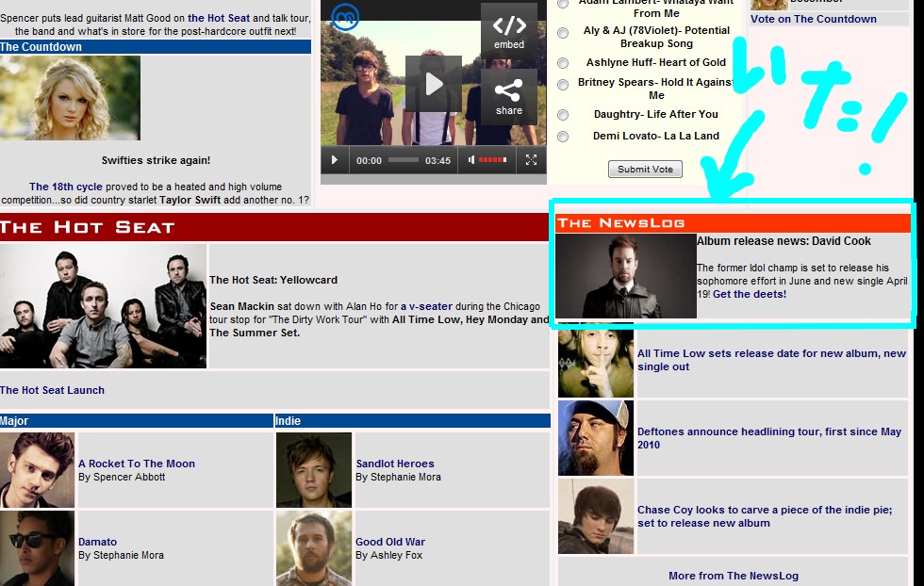Open More from The NewsLog link

click(x=734, y=576)
